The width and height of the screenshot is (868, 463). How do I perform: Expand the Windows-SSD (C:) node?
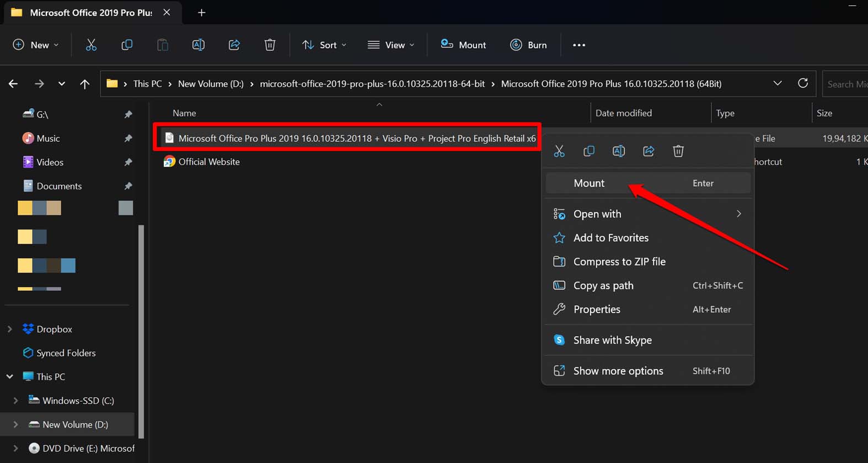pyautogui.click(x=15, y=401)
